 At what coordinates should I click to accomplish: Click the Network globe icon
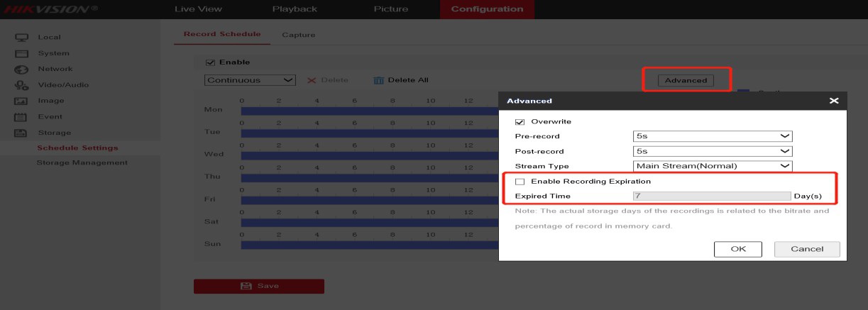pyautogui.click(x=21, y=70)
